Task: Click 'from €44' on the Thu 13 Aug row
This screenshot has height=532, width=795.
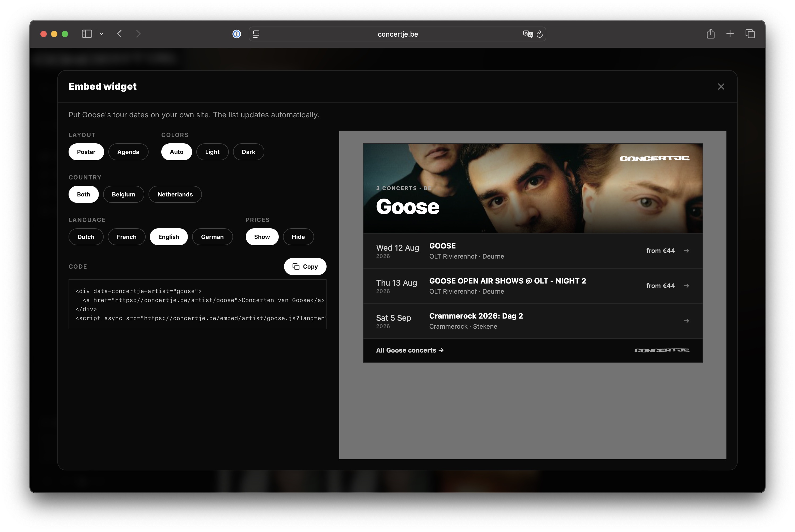Action: (660, 286)
